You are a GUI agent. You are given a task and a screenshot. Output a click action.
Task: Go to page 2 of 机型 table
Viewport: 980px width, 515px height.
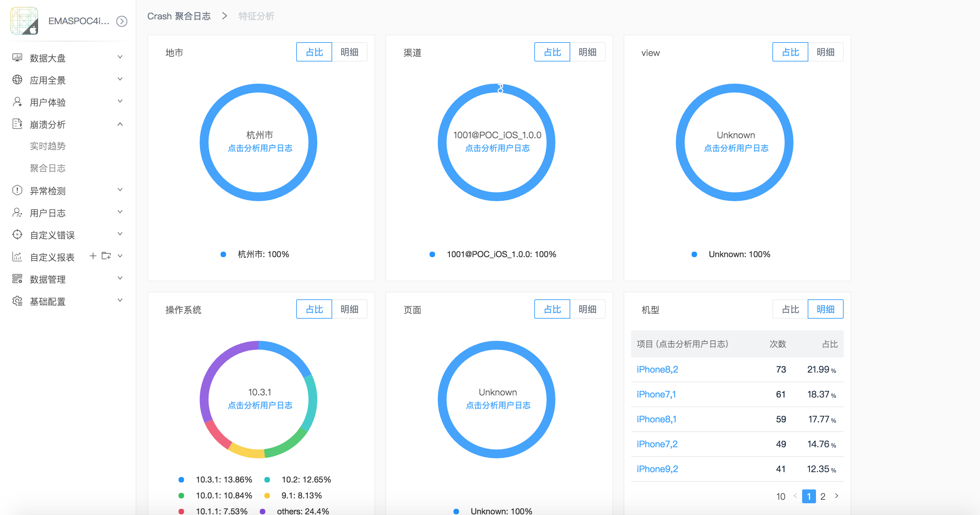(823, 496)
